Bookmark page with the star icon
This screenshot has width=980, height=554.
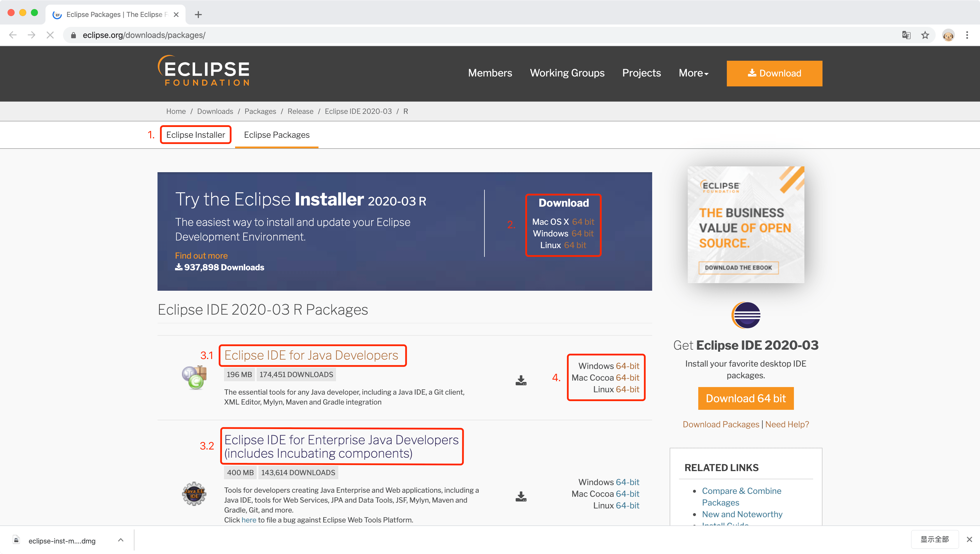click(x=925, y=35)
